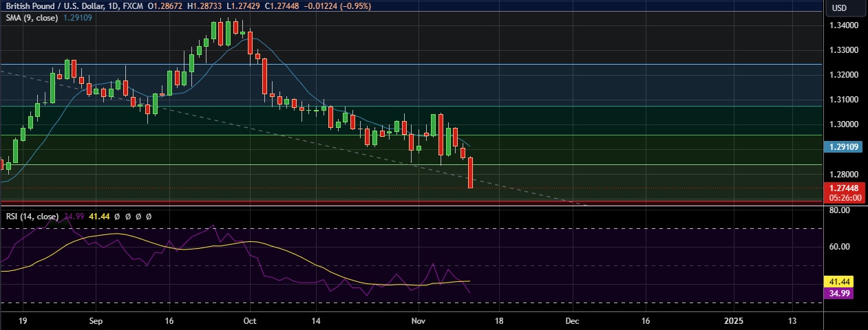Click purple 34.99 value in RSI legend
This screenshot has height=330, width=868.
tap(74, 216)
